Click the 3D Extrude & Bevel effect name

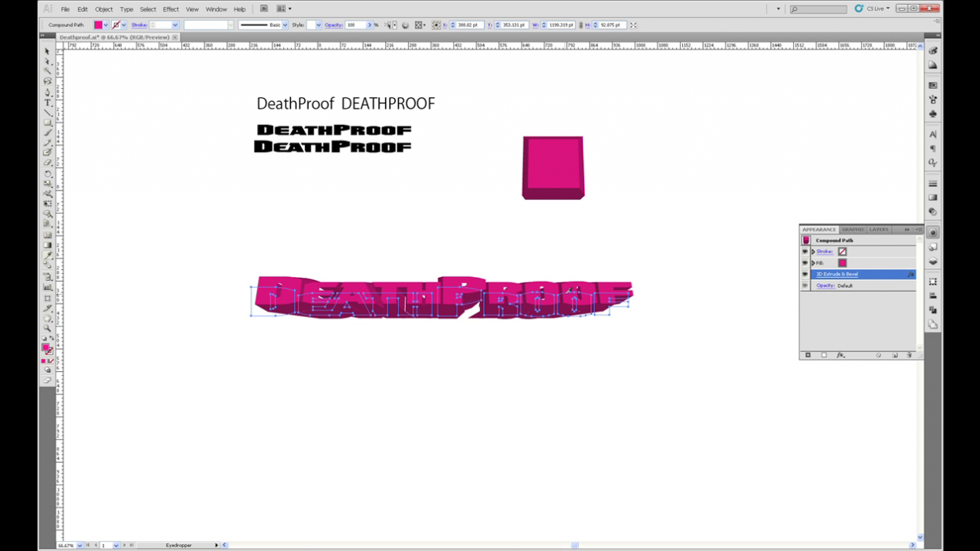[x=836, y=274]
